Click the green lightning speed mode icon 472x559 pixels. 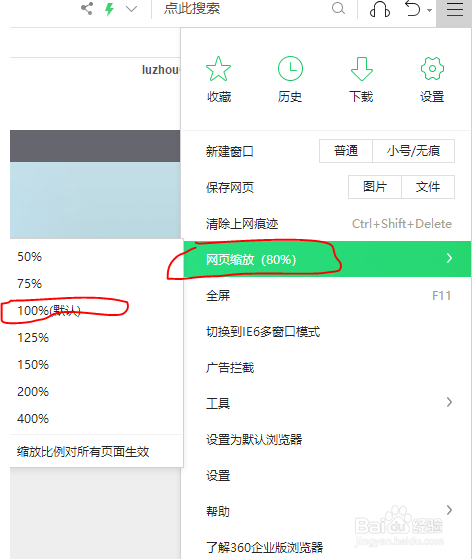point(109,9)
